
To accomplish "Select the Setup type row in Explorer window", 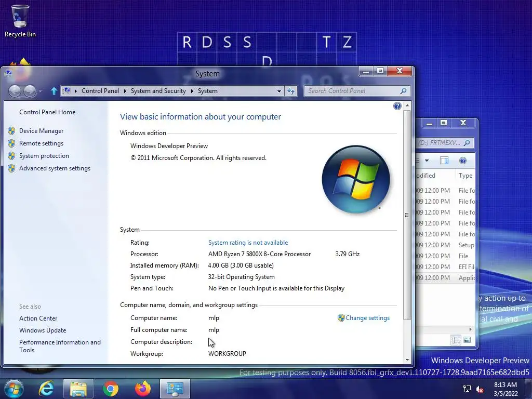I will (x=445, y=245).
